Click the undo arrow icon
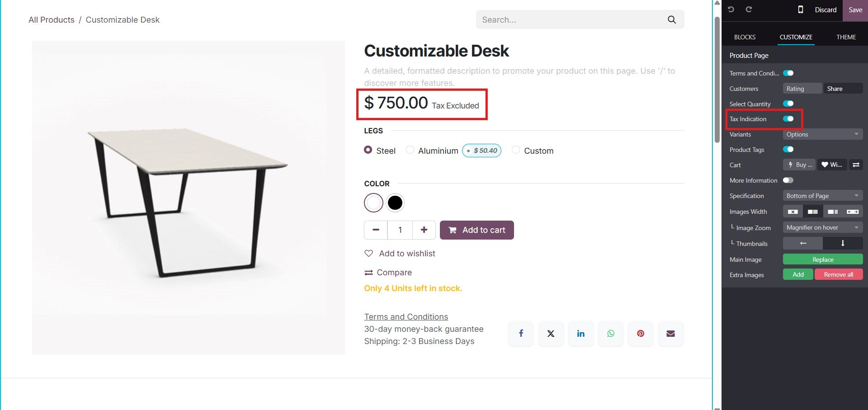 pyautogui.click(x=731, y=9)
